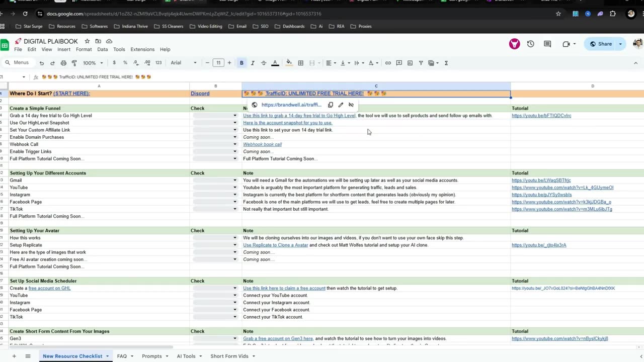Open horizontal align dropdown
Image resolution: width=644 pixels, height=362 pixels.
pos(331,63)
